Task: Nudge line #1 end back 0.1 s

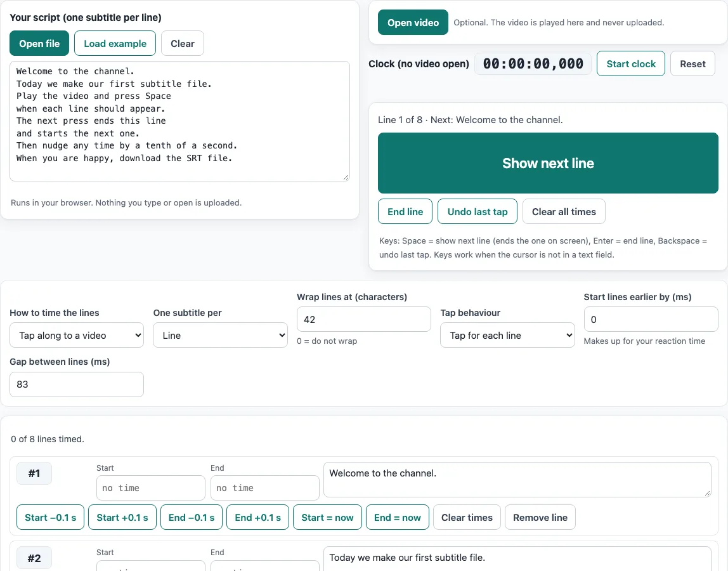Action: 192,517
